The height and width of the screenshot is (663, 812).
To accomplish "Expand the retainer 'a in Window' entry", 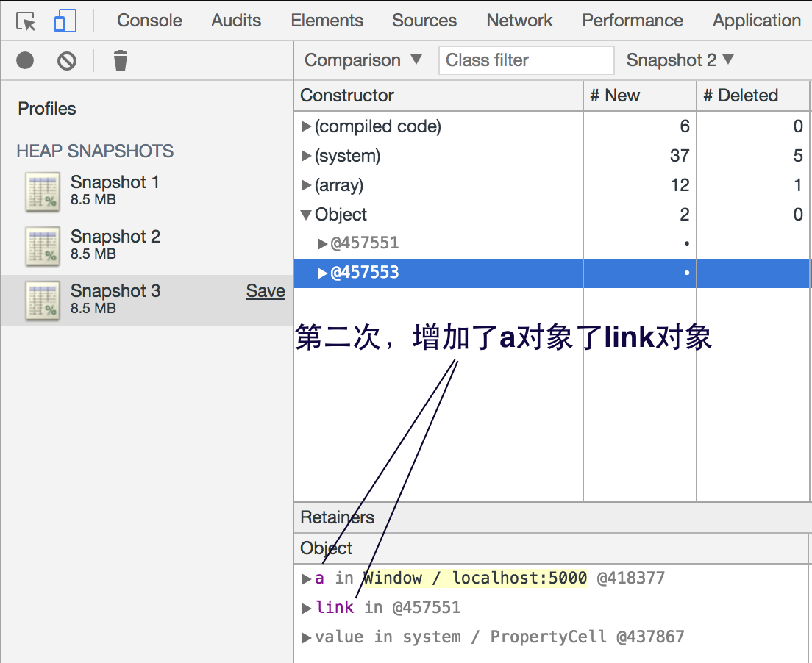I will (x=307, y=578).
